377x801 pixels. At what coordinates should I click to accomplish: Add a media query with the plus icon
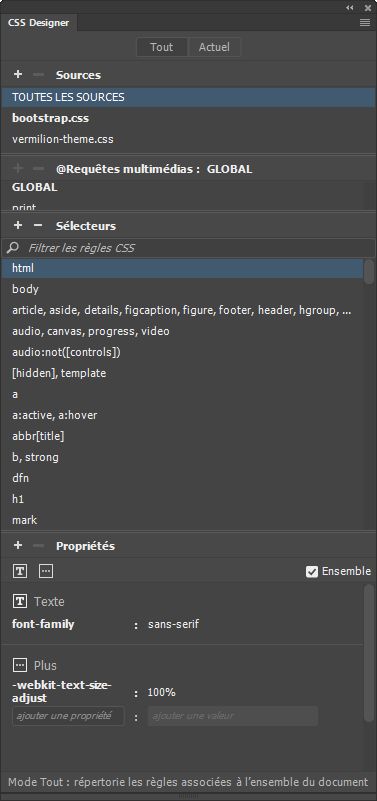click(x=18, y=168)
